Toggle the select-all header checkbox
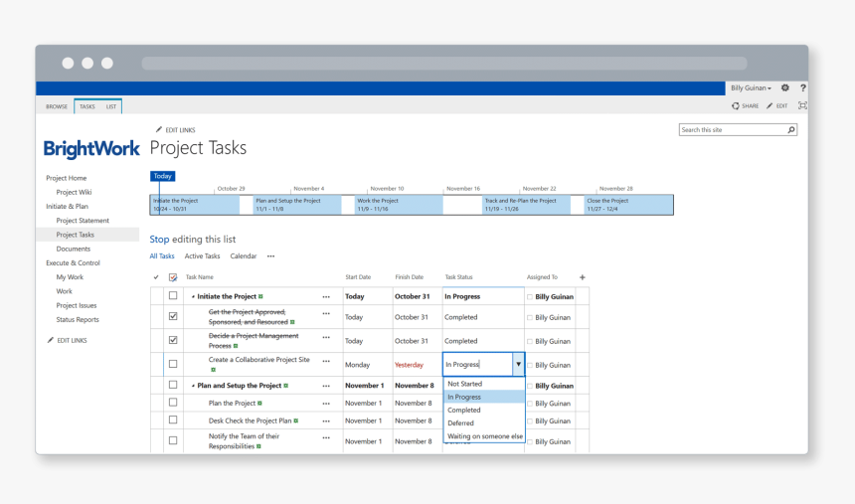The width and height of the screenshot is (855, 504). tap(173, 277)
